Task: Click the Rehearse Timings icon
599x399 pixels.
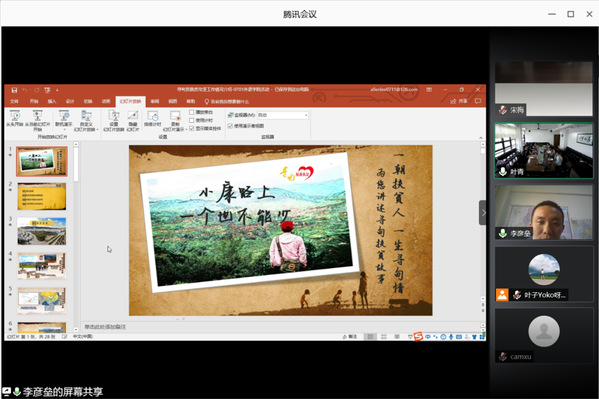Action: 153,118
